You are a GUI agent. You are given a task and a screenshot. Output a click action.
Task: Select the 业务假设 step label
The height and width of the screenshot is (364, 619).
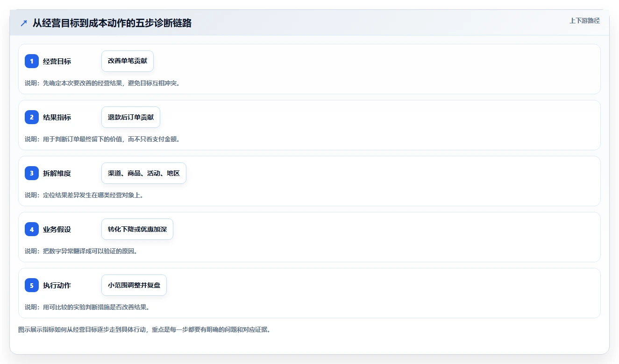[57, 229]
